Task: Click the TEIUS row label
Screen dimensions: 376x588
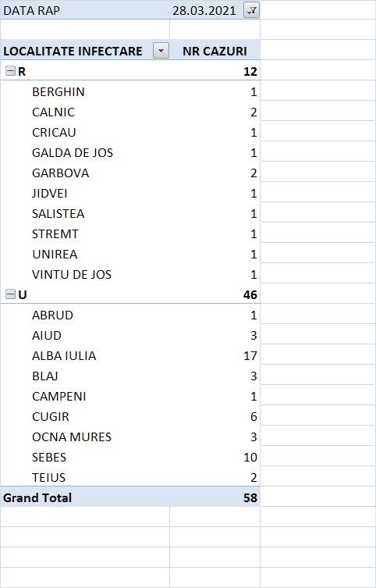Action: click(x=48, y=477)
